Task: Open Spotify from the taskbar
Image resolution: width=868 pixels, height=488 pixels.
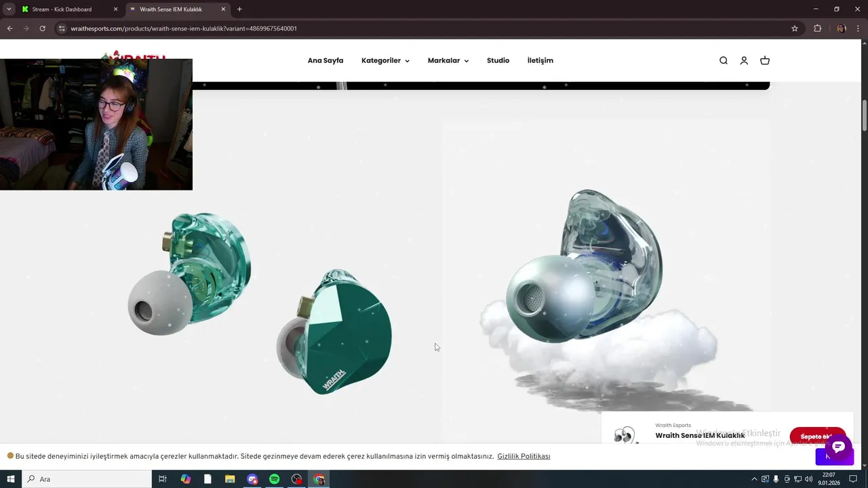Action: tap(275, 479)
